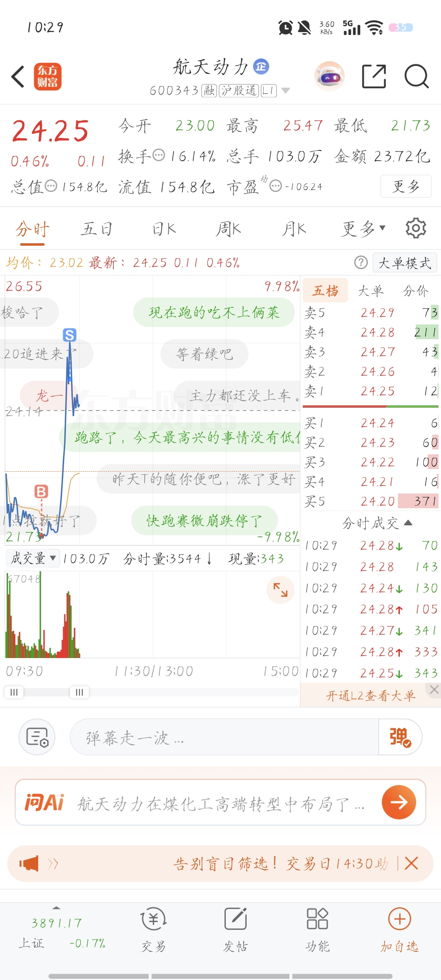This screenshot has width=441, height=980.
Task: Expand the 更多 chart period dropdown
Action: (363, 229)
